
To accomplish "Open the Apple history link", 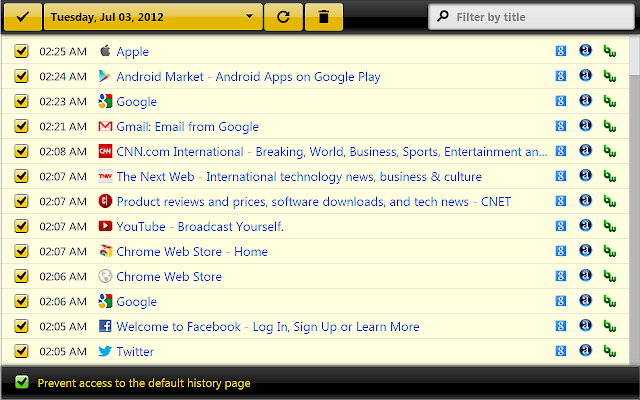I will 133,52.
